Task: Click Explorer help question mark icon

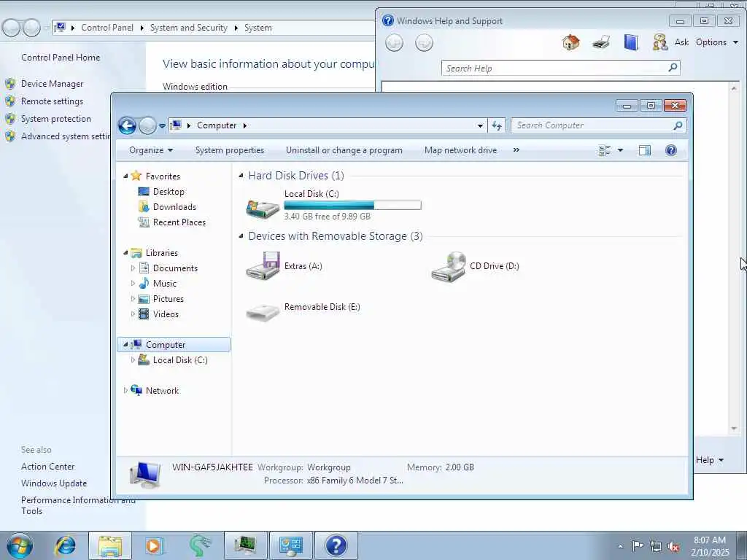Action: coord(671,150)
